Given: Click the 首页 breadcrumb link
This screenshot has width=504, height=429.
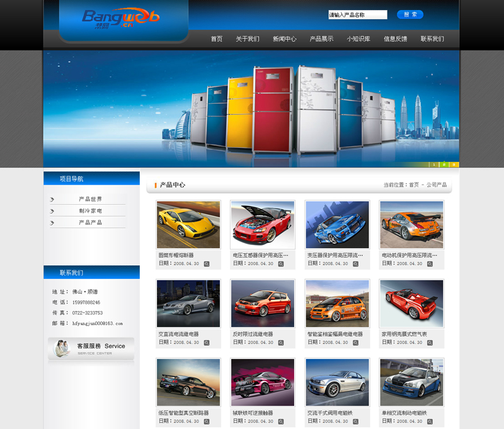Looking at the screenshot, I should (x=413, y=185).
